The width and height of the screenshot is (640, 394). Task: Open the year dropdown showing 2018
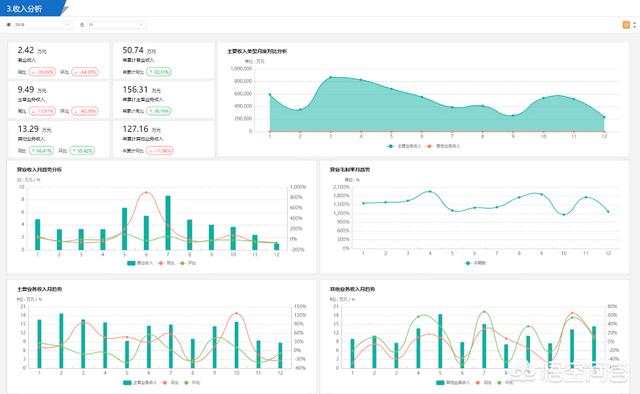pos(42,25)
